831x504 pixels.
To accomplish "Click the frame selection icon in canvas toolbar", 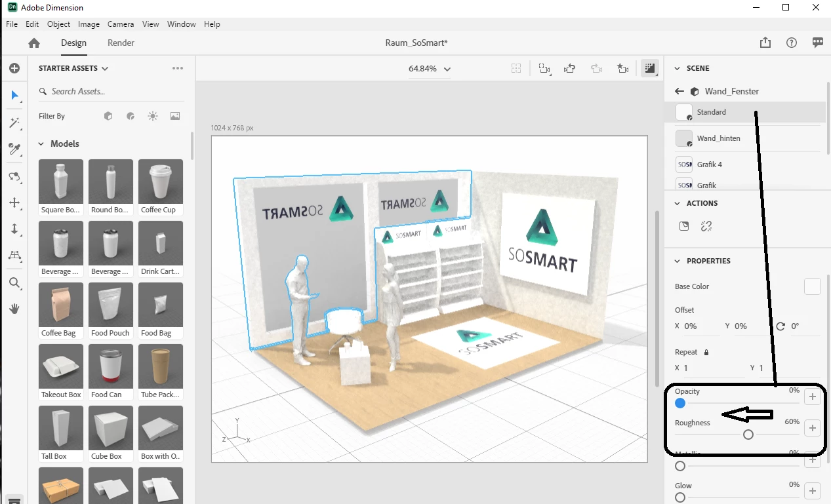I will pos(517,68).
